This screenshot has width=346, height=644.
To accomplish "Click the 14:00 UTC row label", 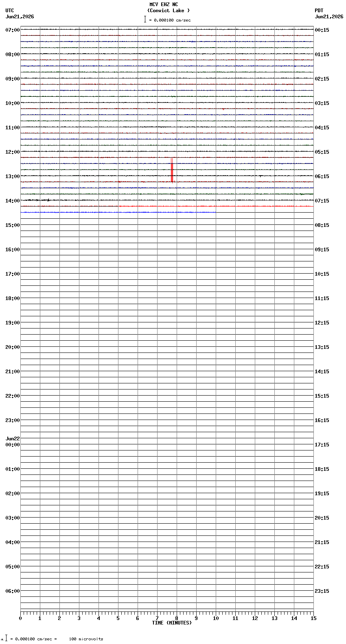I will coord(13,201).
